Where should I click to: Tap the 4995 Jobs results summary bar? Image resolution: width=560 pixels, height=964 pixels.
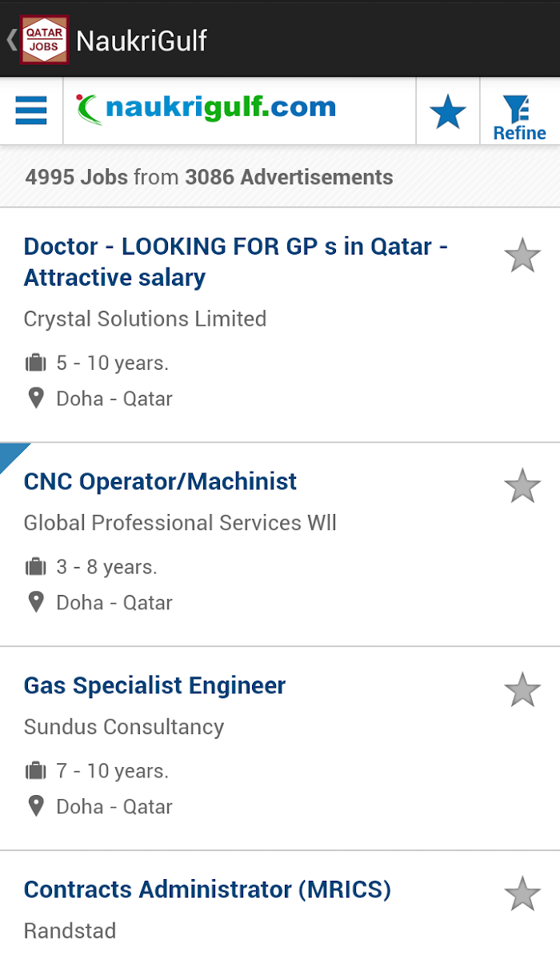click(x=280, y=177)
